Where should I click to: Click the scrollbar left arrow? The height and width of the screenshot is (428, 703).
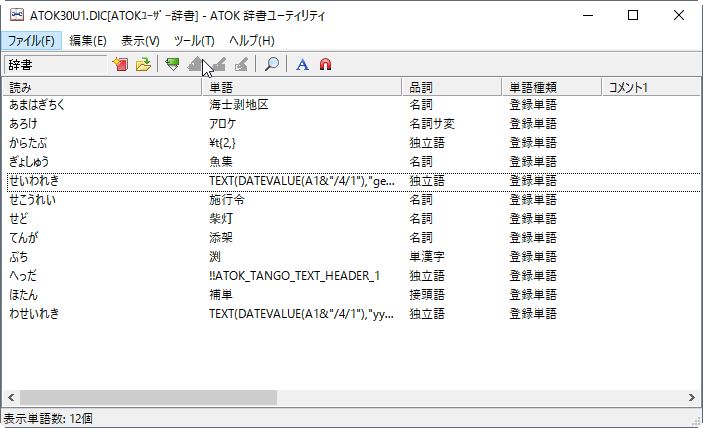tap(11, 397)
